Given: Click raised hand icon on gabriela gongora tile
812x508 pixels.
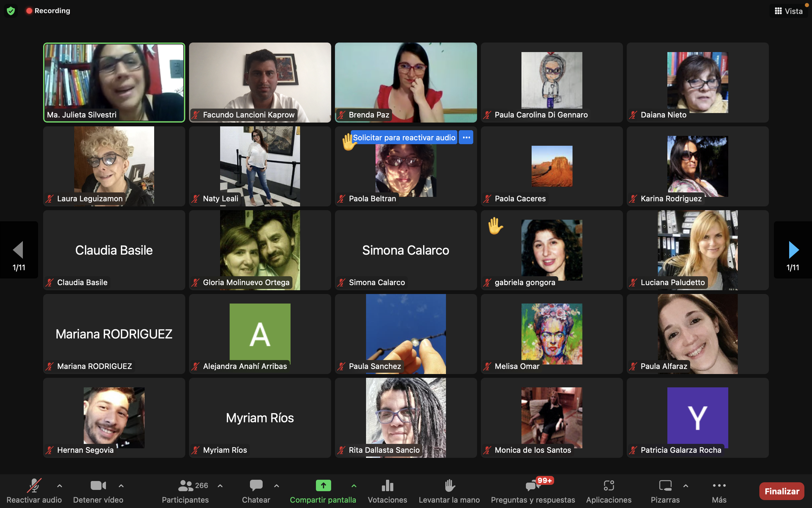Looking at the screenshot, I should pyautogui.click(x=495, y=225).
